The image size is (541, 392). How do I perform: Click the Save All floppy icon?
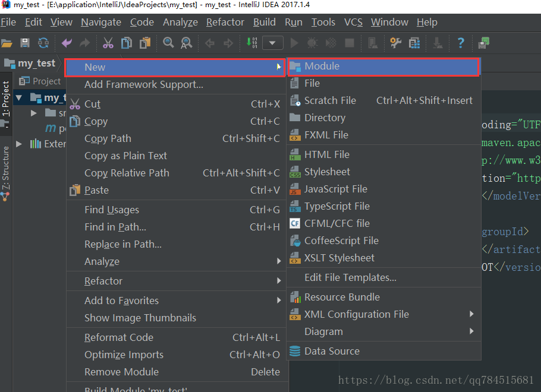tap(25, 43)
